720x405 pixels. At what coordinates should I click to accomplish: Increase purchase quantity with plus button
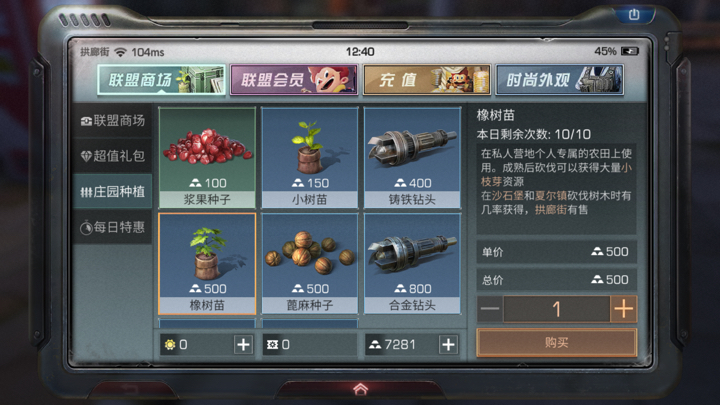pos(624,309)
